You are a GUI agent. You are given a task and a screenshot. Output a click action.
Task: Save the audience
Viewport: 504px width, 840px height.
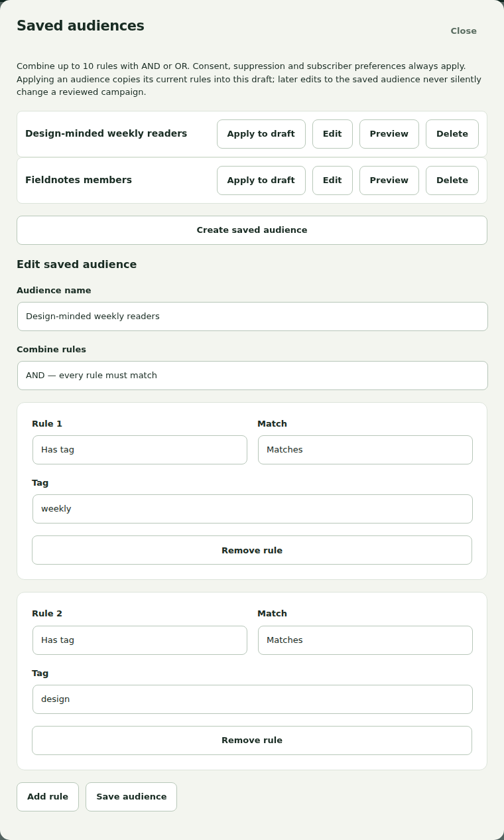pyautogui.click(x=131, y=797)
